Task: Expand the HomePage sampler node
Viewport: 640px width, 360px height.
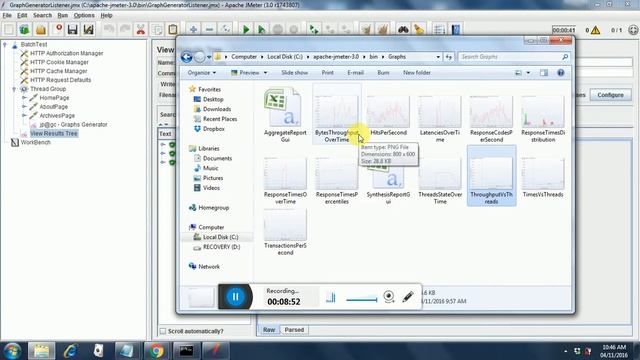Action: pyautogui.click(x=24, y=98)
